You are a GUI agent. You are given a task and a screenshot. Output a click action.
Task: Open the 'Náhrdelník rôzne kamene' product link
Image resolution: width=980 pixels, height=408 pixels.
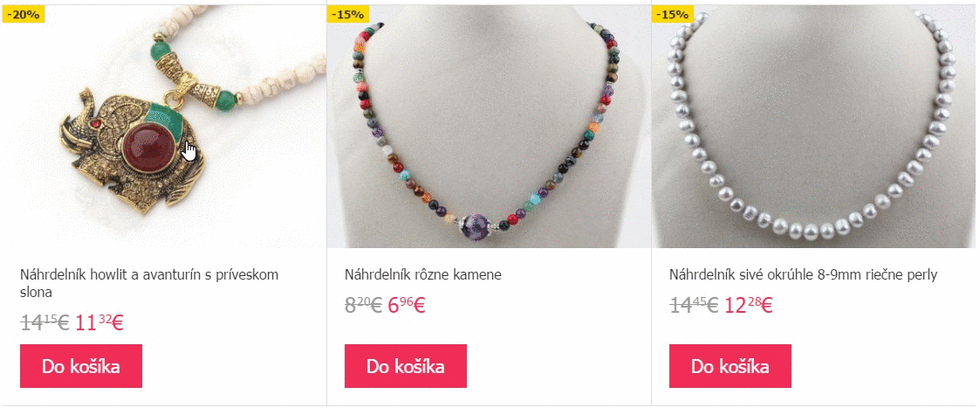[x=423, y=274]
